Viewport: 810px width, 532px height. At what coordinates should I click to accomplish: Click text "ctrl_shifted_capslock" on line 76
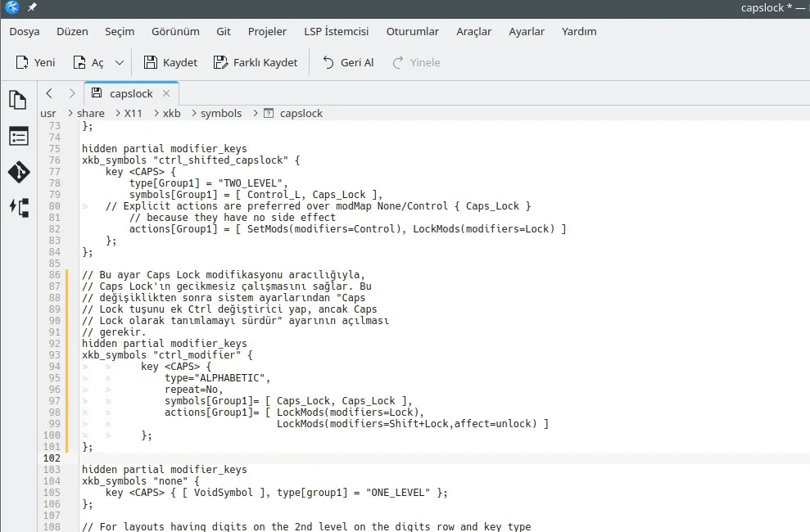pos(220,160)
